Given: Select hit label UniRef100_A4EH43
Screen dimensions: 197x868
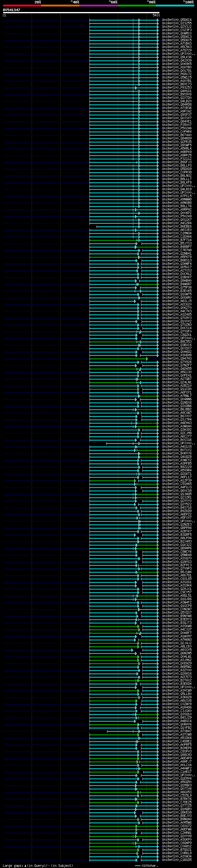Looking at the screenshot, I should point(177,423).
